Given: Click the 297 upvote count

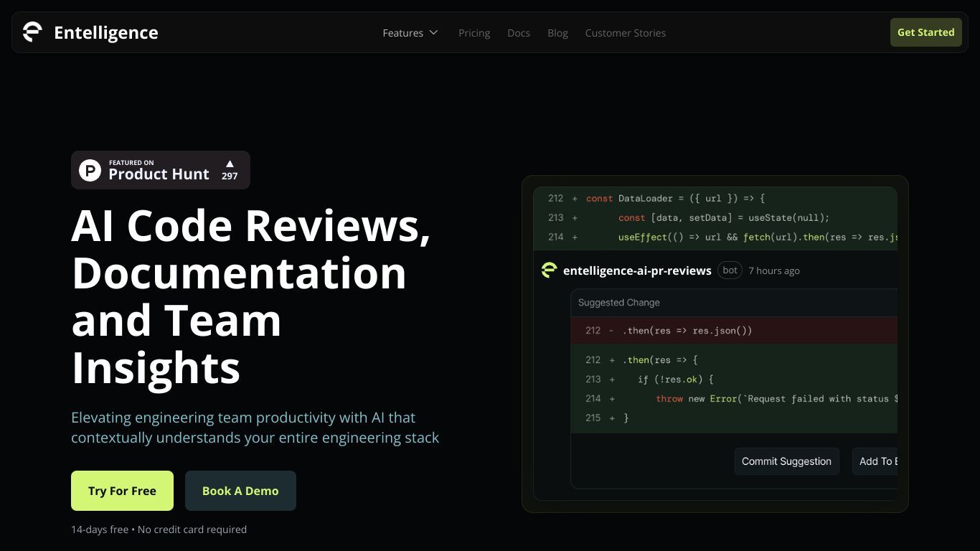Looking at the screenshot, I should pyautogui.click(x=230, y=176).
